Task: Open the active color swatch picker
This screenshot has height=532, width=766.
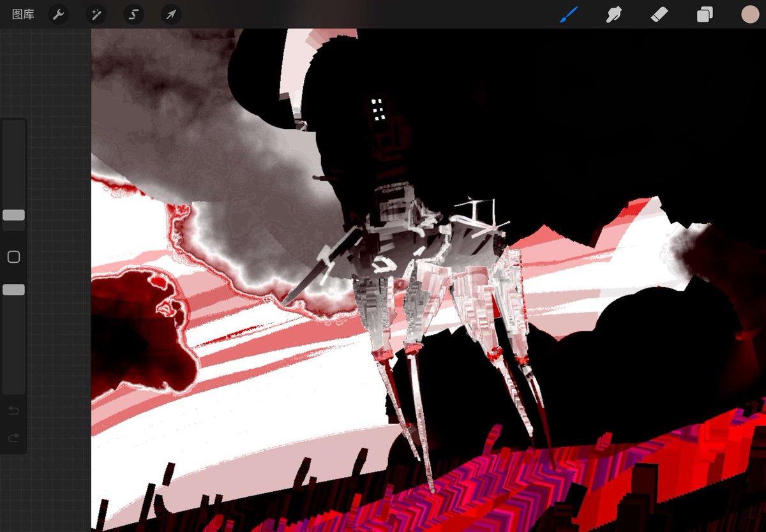Action: 750,14
